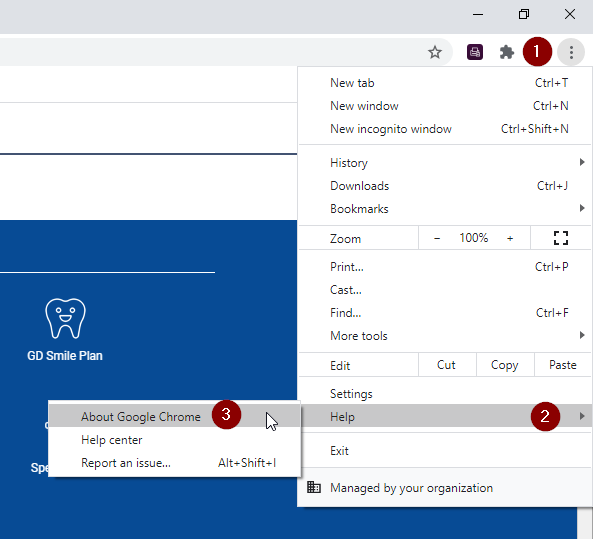Click About Google Chrome

pyautogui.click(x=174, y=416)
